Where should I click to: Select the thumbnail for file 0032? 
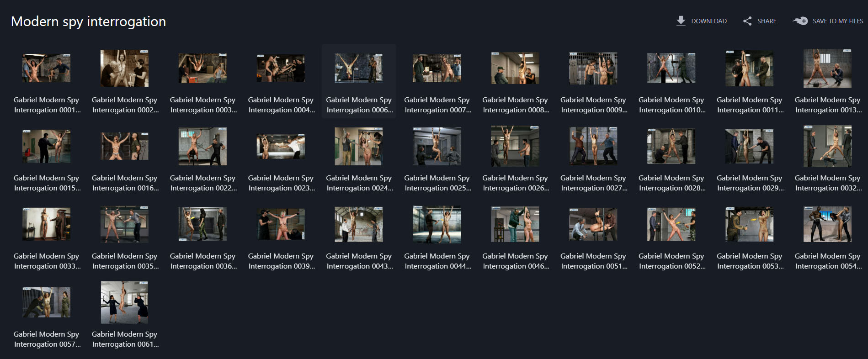coord(827,146)
